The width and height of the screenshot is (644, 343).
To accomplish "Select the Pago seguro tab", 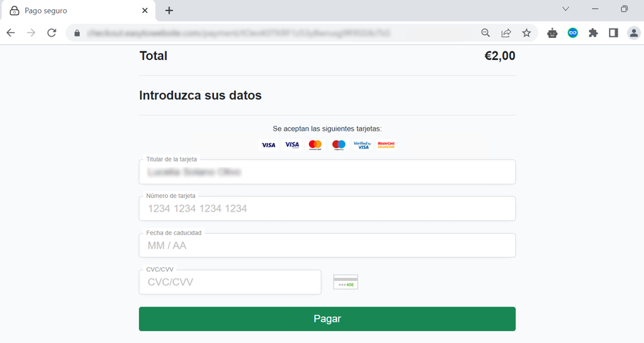I will (72, 11).
